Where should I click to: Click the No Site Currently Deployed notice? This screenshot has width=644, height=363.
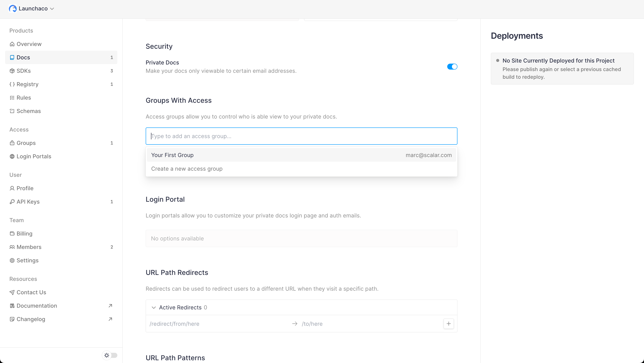coord(562,69)
